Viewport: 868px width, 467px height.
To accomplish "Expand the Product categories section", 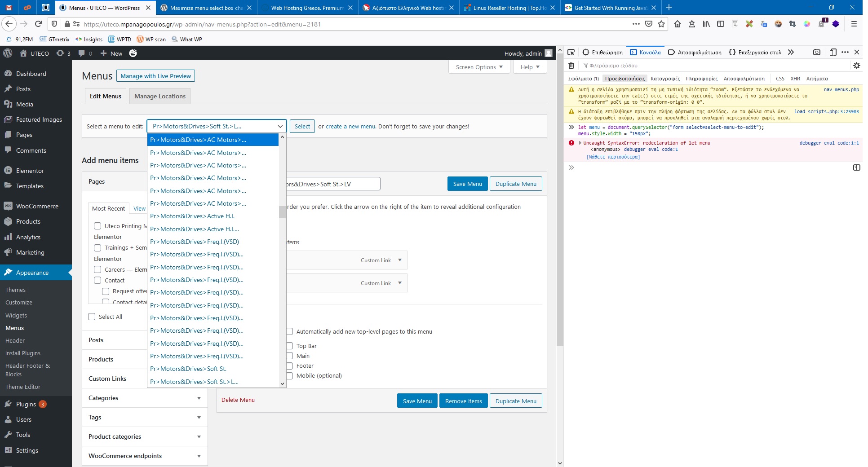I will [x=145, y=436].
